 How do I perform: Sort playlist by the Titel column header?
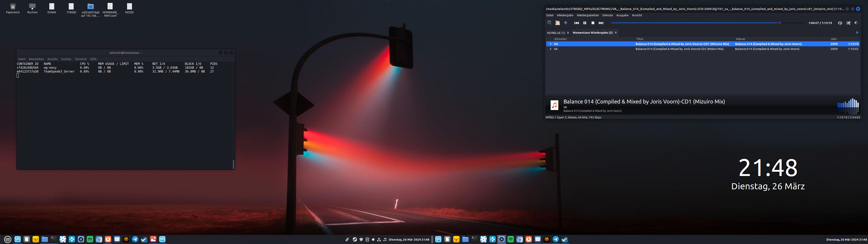[639, 39]
